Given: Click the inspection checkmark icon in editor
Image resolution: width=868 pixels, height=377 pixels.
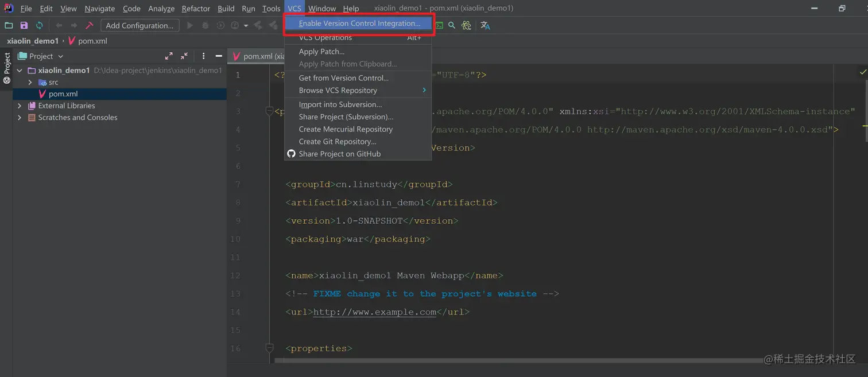Looking at the screenshot, I should (863, 72).
